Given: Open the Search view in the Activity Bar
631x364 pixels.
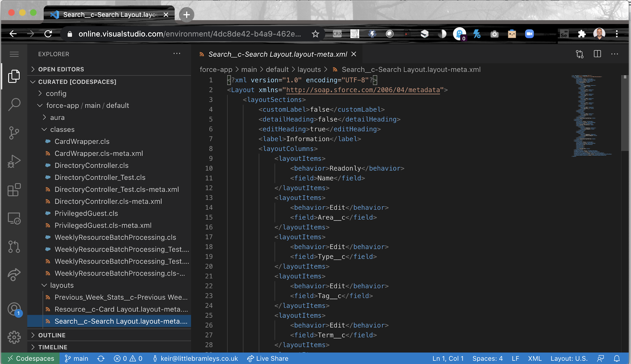Looking at the screenshot, I should [14, 105].
